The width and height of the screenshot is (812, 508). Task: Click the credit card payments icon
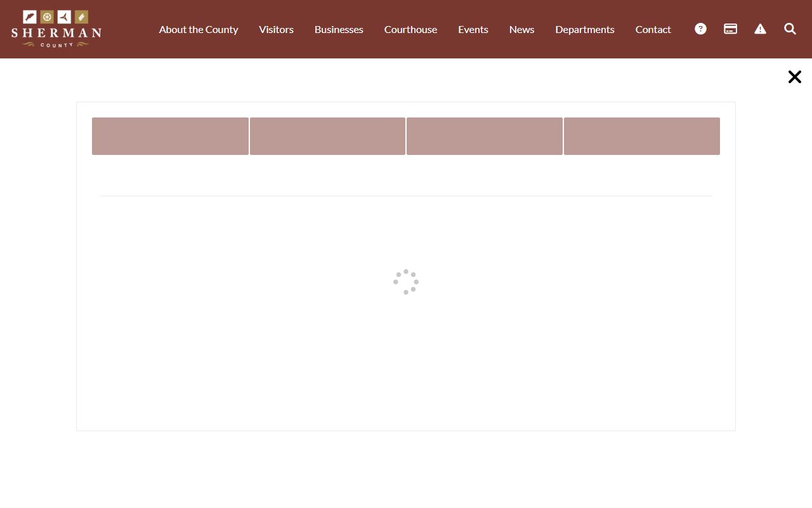(x=730, y=29)
